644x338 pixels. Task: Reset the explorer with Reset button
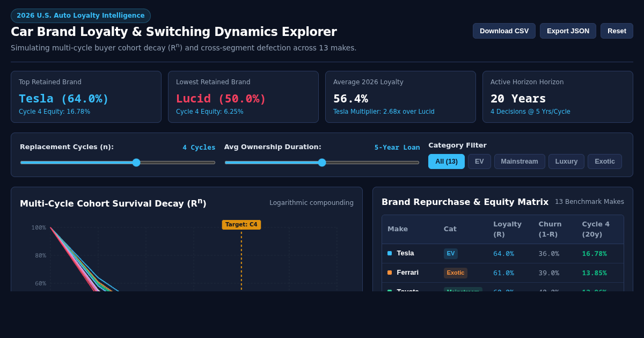click(617, 31)
